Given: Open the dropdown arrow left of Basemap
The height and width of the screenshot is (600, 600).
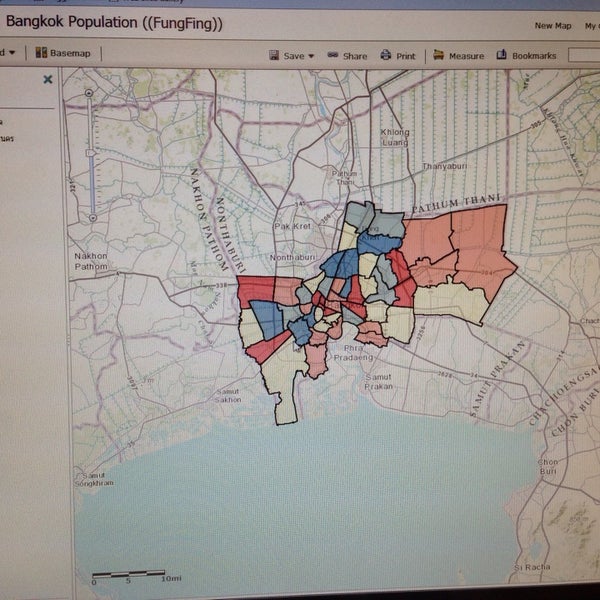Looking at the screenshot, I should (x=12, y=53).
